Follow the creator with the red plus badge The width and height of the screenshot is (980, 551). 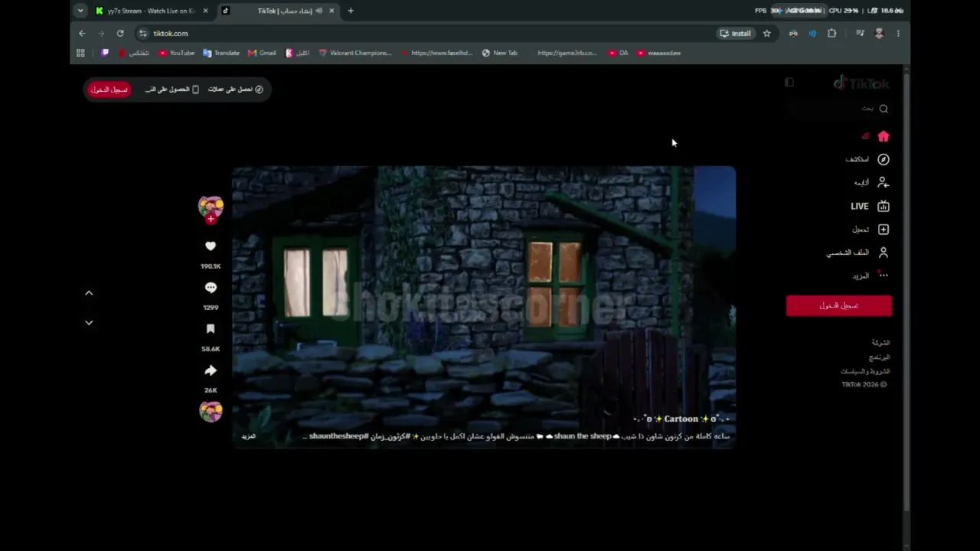211,219
